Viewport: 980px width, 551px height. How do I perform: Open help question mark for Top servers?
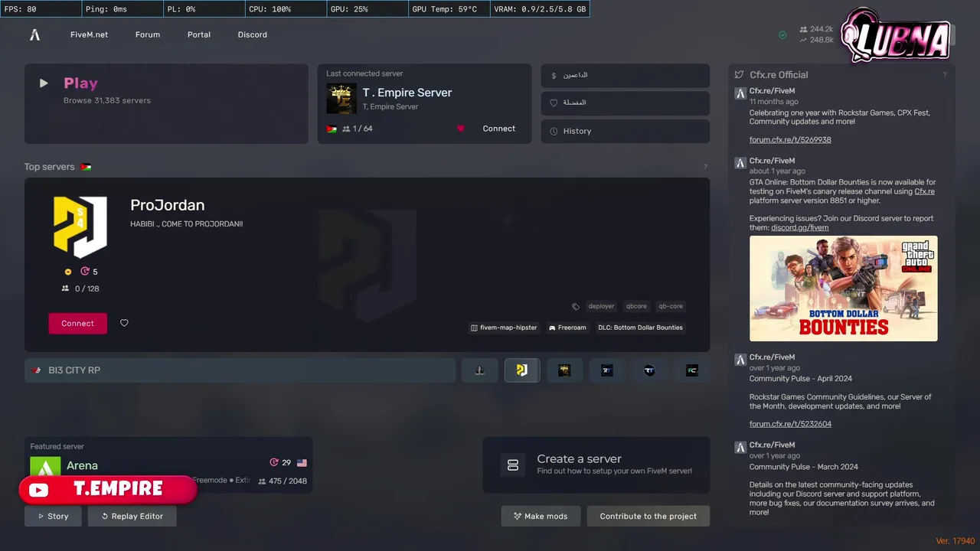[x=705, y=167]
